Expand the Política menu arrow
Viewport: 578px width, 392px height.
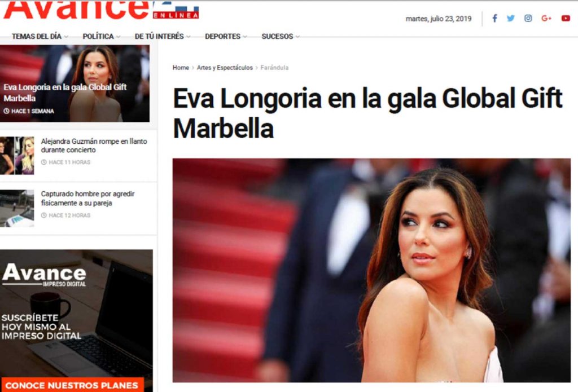pyautogui.click(x=119, y=37)
